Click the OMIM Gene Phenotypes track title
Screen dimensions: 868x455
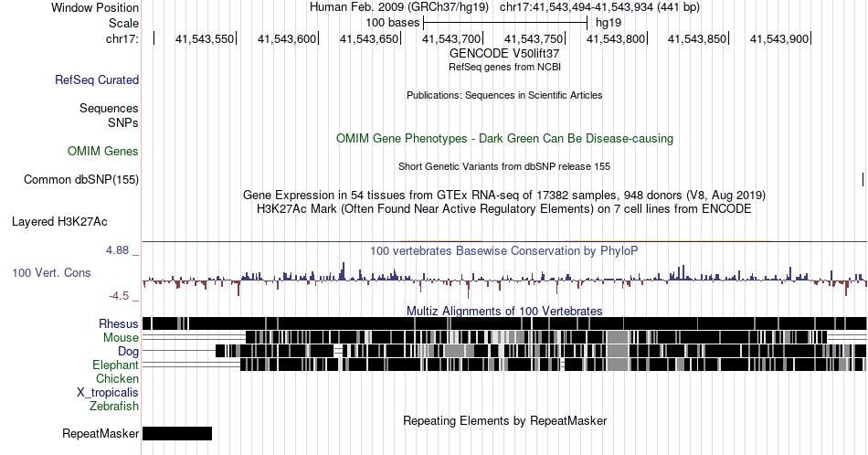[504, 138]
